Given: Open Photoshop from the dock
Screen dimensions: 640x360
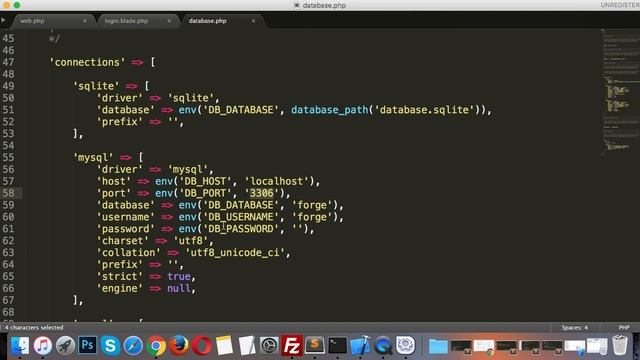Looking at the screenshot, I should tap(88, 346).
